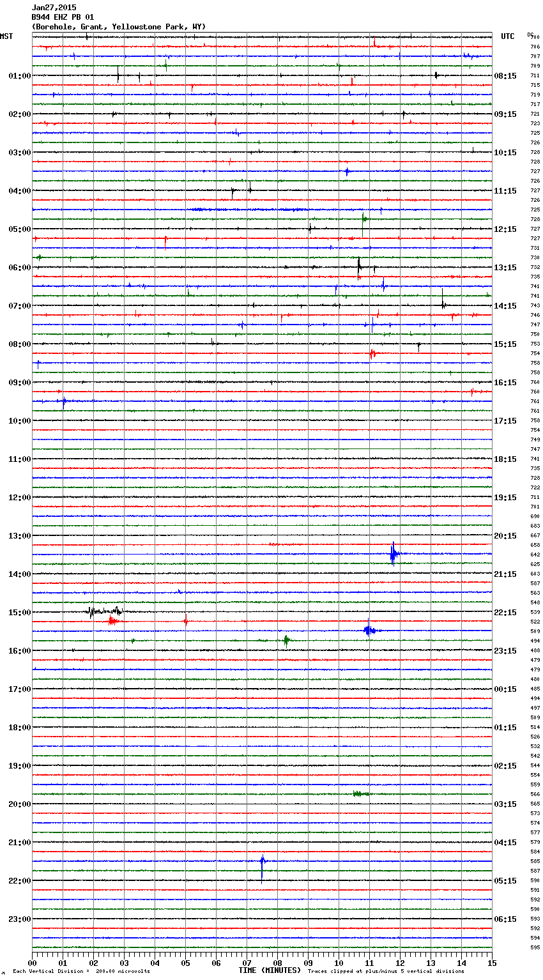This screenshot has width=543, height=980.
Task: Click the 09:15 UTC time label
Action: click(x=505, y=114)
